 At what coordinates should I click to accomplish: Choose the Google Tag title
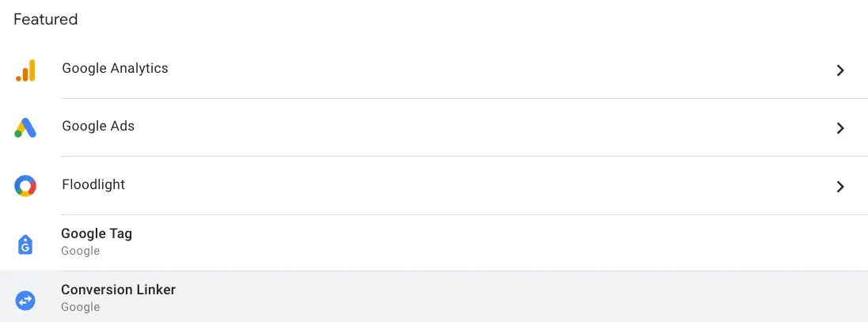(x=97, y=233)
